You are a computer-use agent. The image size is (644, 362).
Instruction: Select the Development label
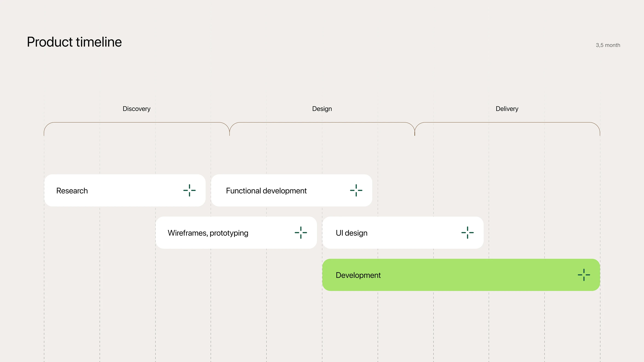(358, 275)
